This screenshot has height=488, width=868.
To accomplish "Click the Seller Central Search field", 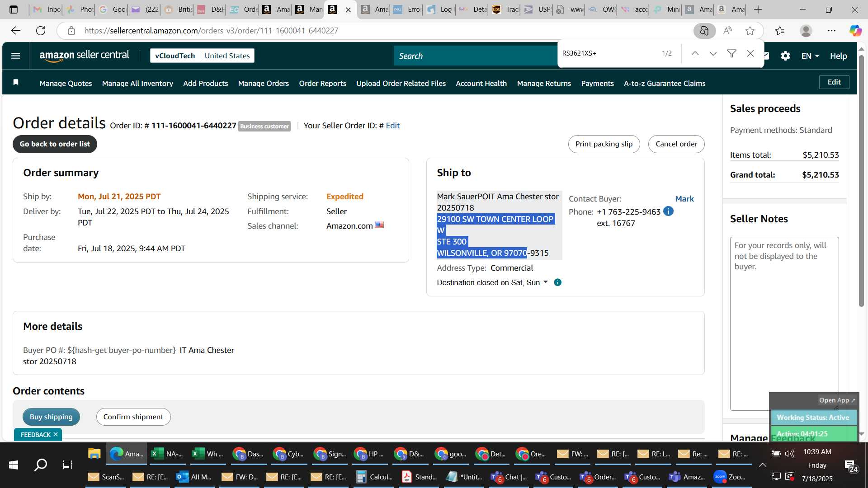I will (475, 56).
